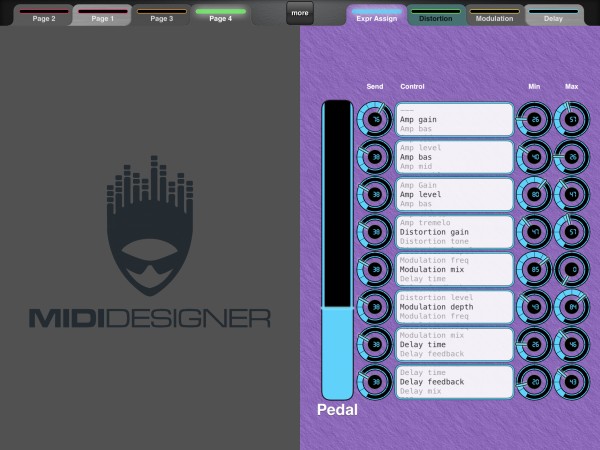Click the Min column header

coord(534,86)
